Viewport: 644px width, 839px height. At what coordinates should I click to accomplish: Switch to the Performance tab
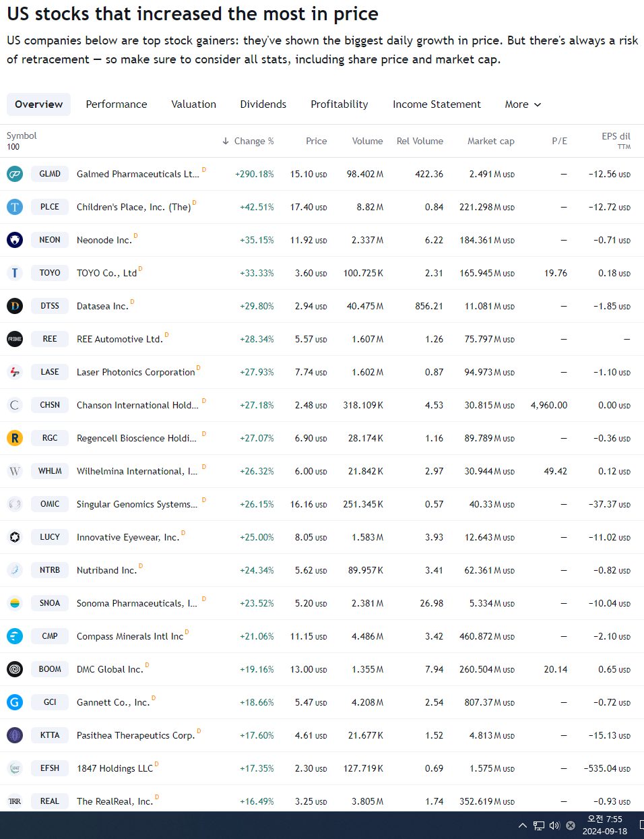point(117,104)
